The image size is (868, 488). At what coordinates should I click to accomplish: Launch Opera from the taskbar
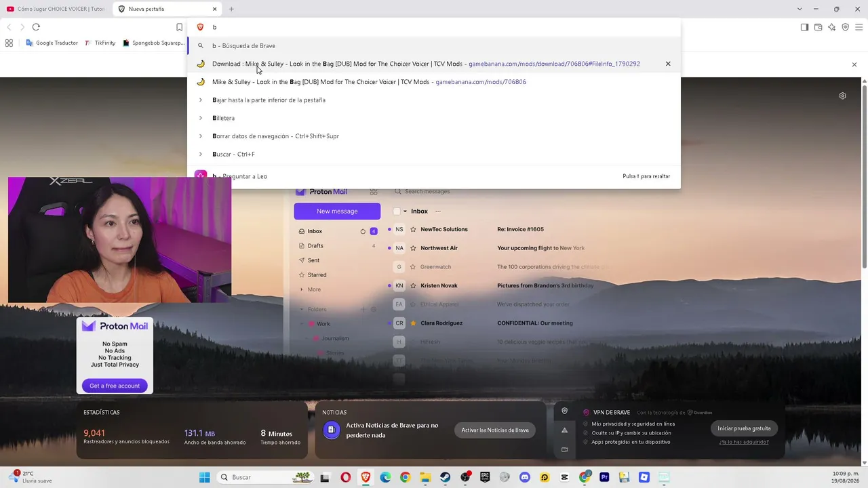(346, 477)
